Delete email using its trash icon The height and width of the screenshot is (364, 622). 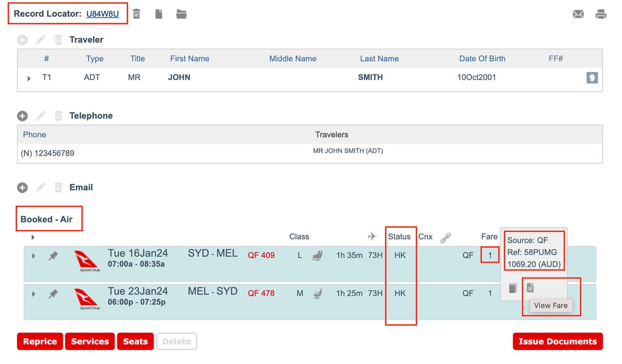point(58,187)
